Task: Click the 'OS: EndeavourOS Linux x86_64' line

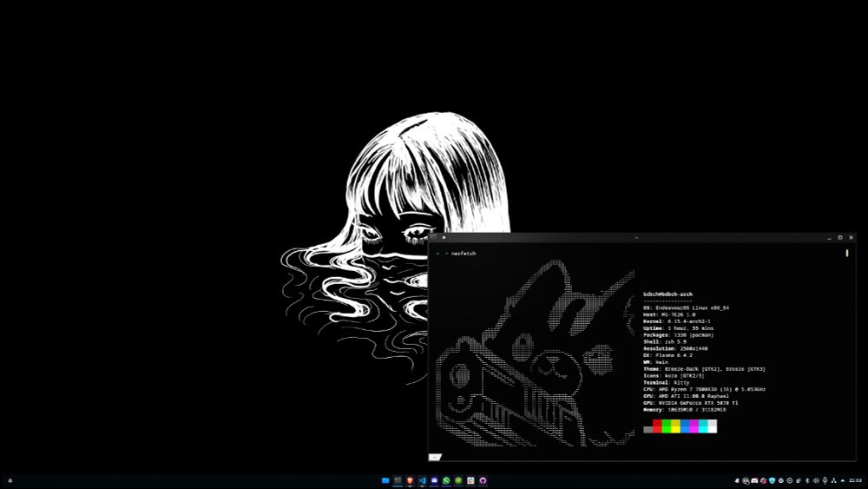Action: click(686, 308)
